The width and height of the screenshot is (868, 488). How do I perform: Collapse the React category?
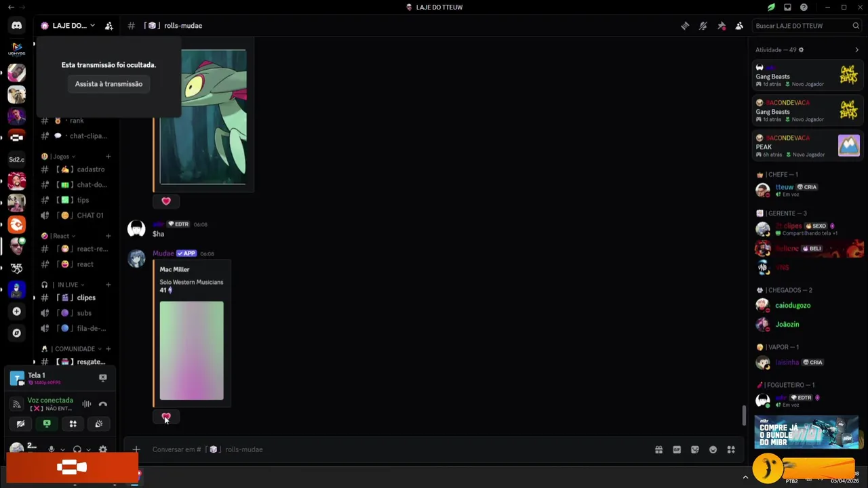tap(58, 236)
